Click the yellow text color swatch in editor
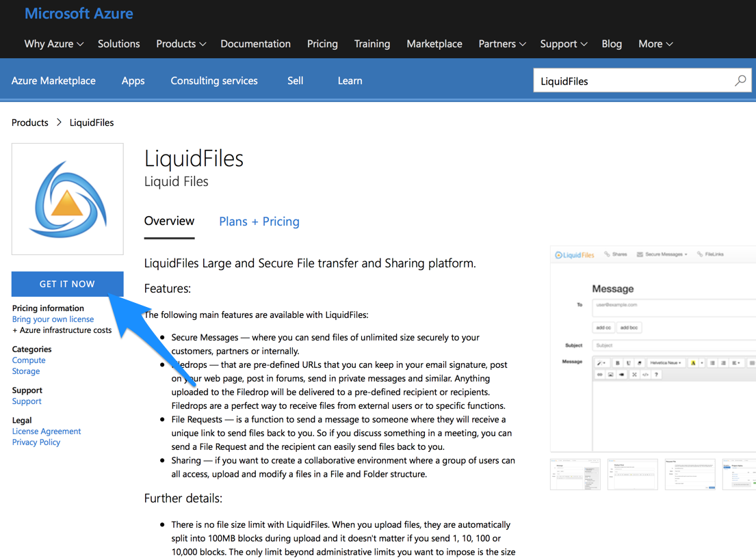The height and width of the screenshot is (560, 756). [693, 363]
